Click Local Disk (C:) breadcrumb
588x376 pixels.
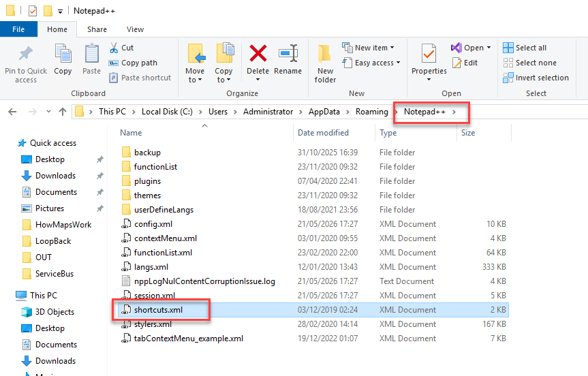click(x=167, y=112)
